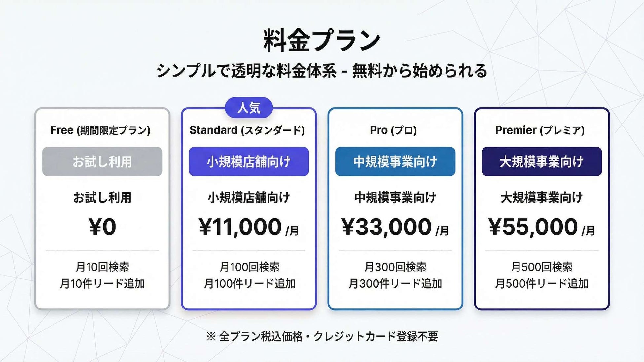Screen dimensions: 644x362
Task: Click the Premier (プレミア) plan title
Action: point(540,130)
